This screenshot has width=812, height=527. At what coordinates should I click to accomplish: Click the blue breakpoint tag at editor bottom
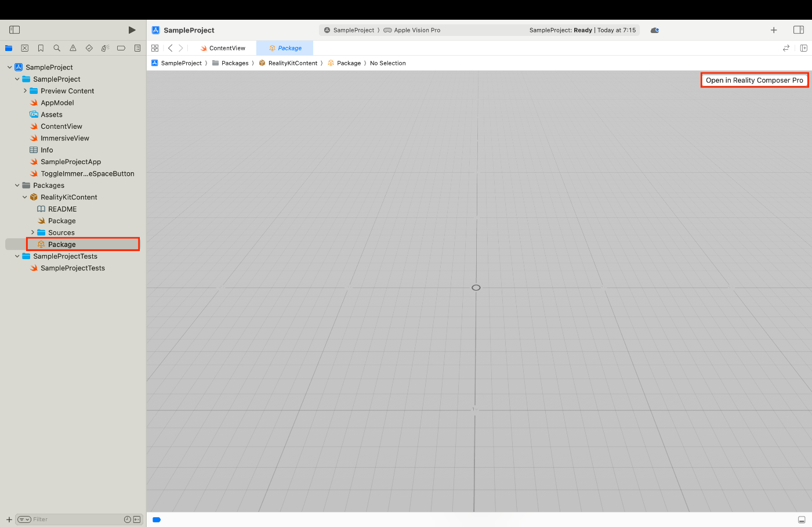click(x=157, y=519)
